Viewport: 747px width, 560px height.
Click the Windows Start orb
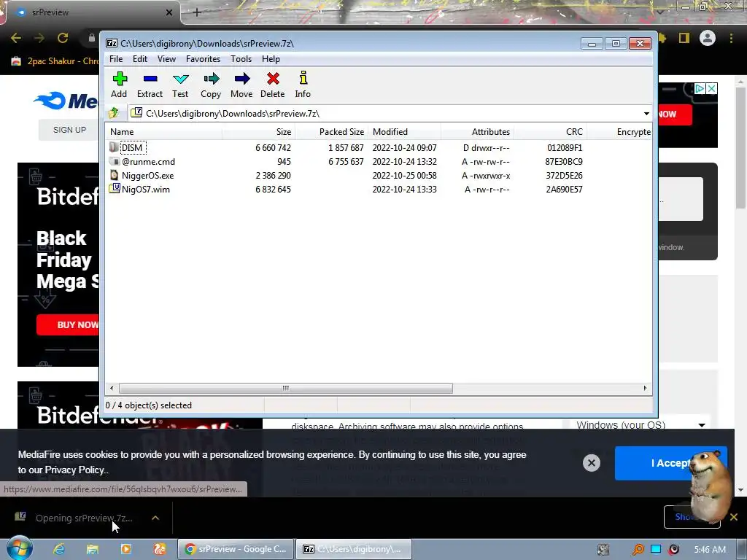click(20, 548)
